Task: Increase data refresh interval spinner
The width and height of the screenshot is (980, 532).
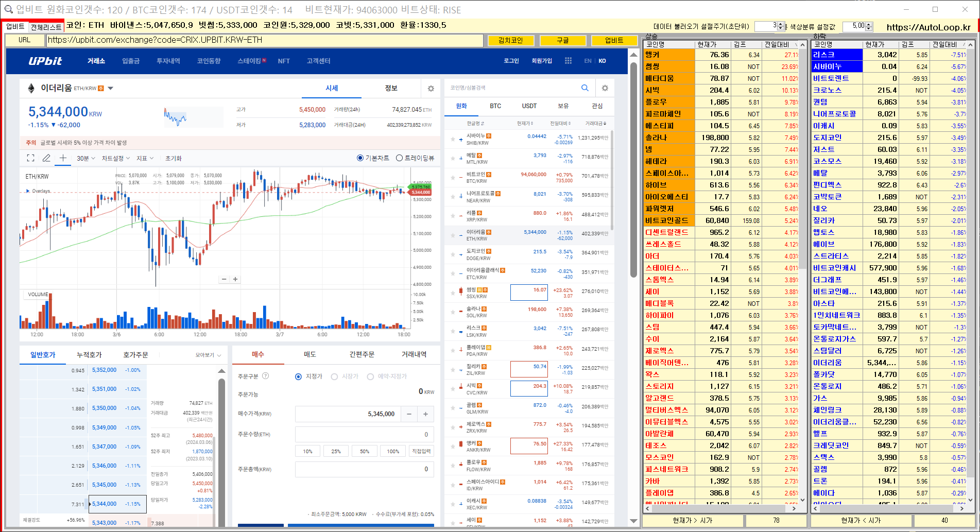Action: click(781, 24)
